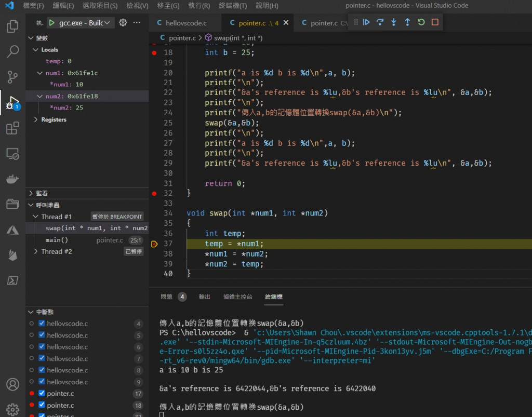Open the Extensions view icon
532x417 pixels.
[12, 128]
